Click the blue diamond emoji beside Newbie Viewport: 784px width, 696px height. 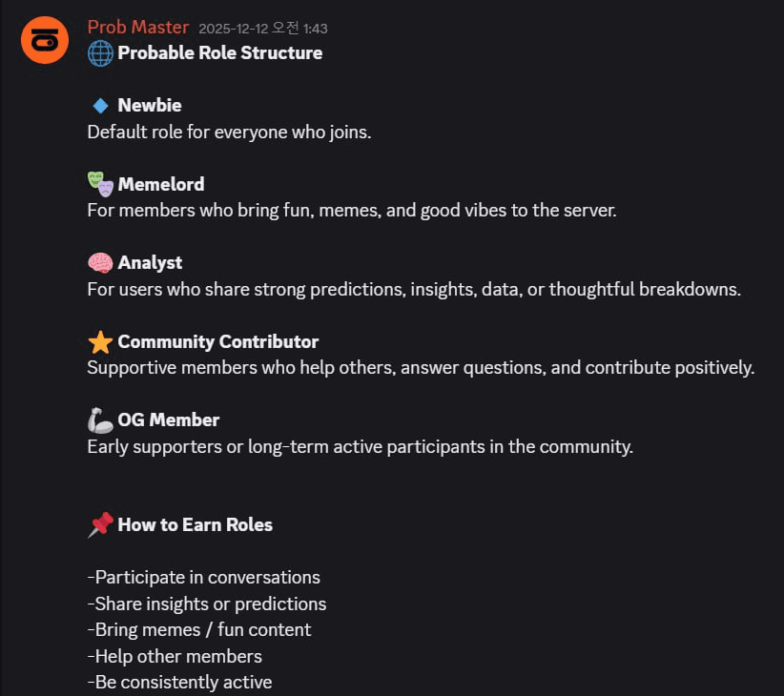pos(100,106)
